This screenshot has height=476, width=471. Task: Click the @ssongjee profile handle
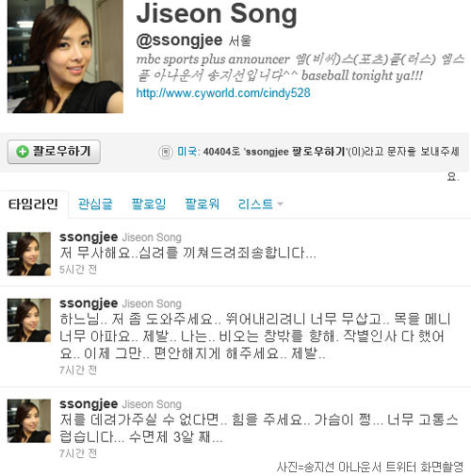(x=179, y=41)
